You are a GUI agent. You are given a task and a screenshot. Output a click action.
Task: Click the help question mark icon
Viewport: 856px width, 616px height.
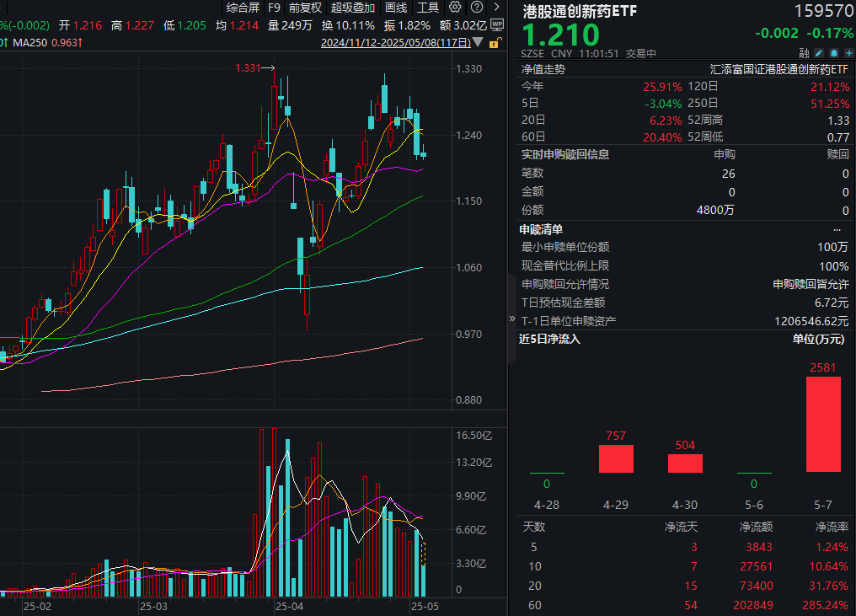pyautogui.click(x=477, y=7)
